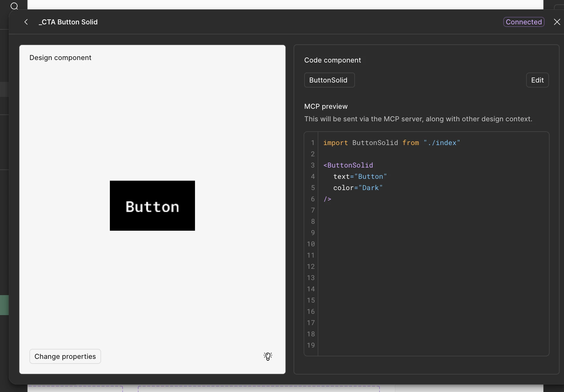Click the _CTA Button Solid title
This screenshot has height=392, width=564.
(x=68, y=22)
